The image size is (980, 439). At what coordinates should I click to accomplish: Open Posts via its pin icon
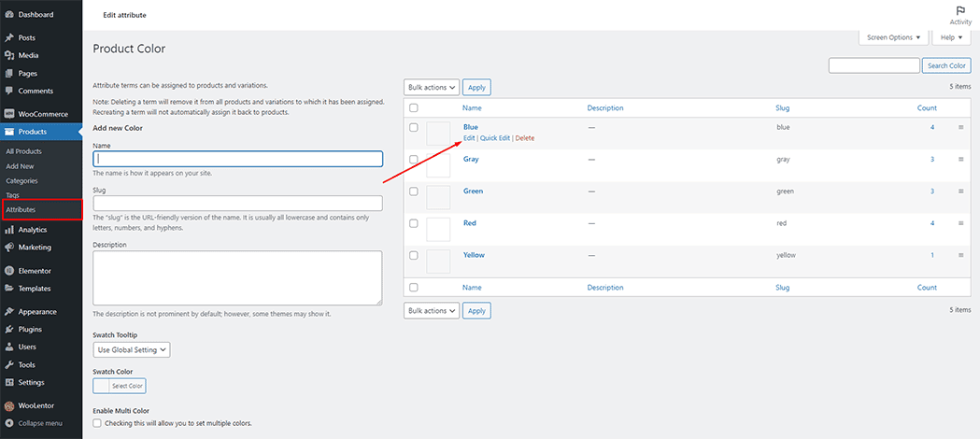click(9, 37)
